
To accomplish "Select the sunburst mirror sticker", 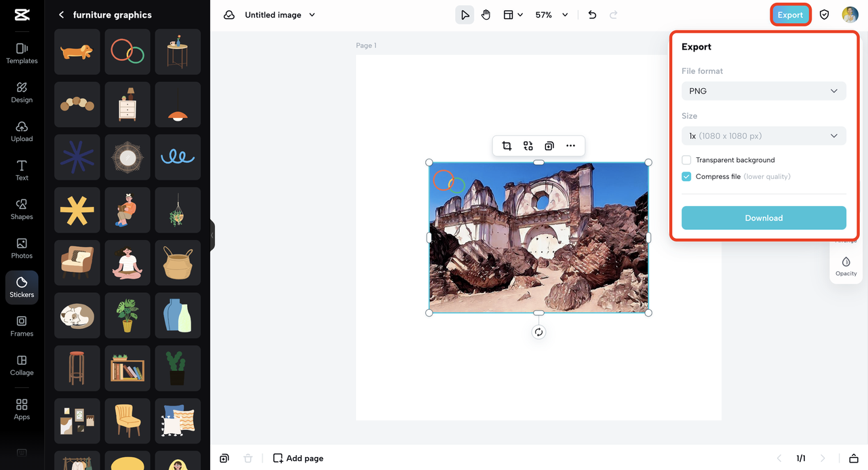I will tap(127, 157).
